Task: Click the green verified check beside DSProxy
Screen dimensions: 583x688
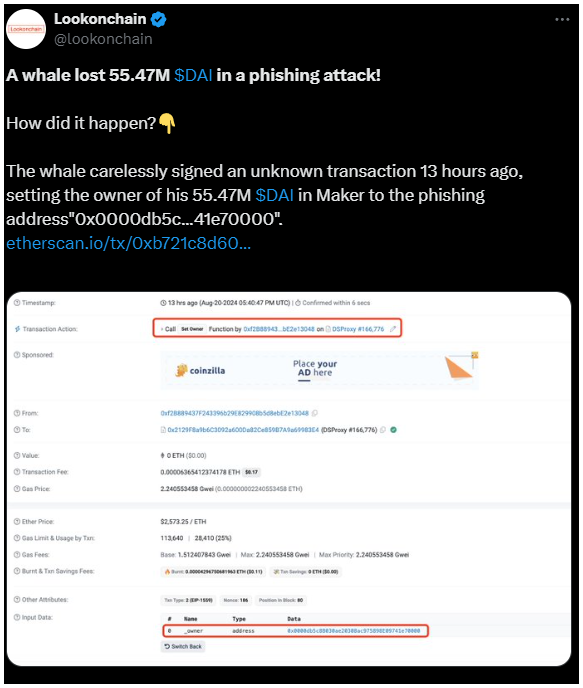Action: tap(393, 430)
